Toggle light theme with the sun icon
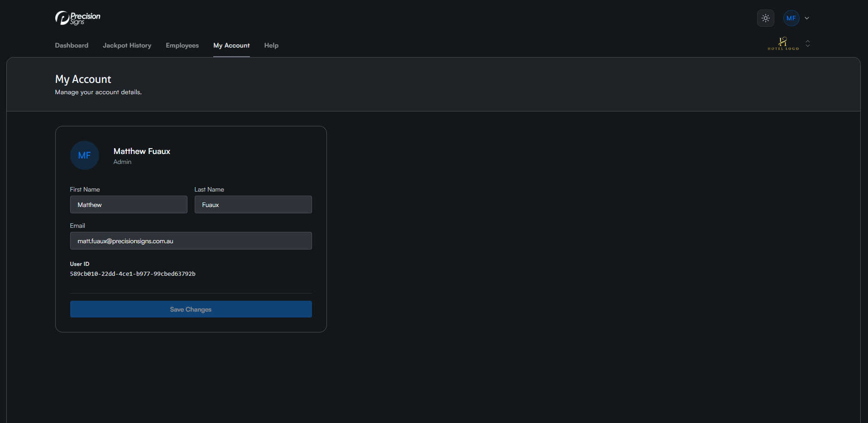 [x=765, y=18]
